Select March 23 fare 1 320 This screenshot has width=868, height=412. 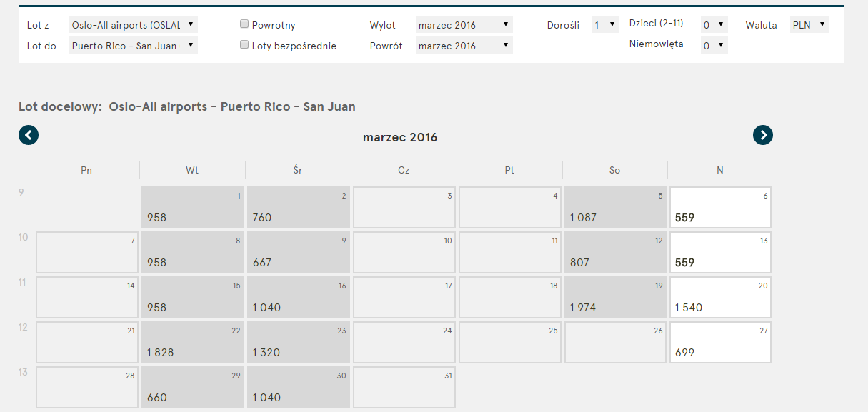tap(299, 343)
